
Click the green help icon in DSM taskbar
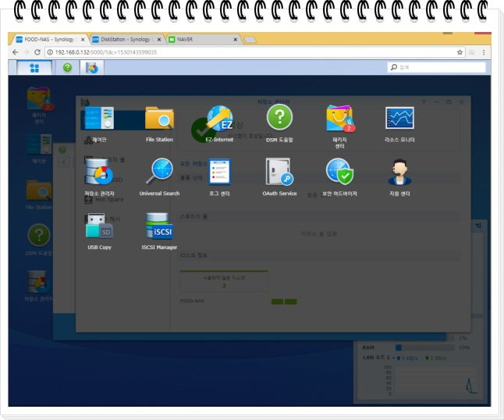(67, 68)
